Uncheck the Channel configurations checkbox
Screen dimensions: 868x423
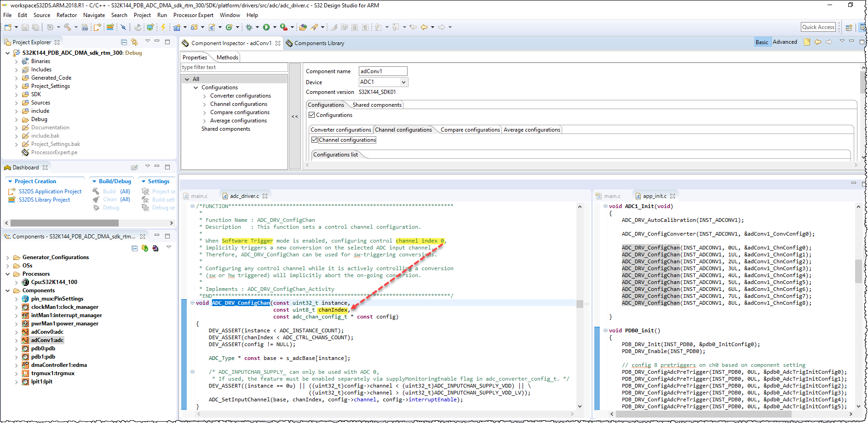point(315,140)
